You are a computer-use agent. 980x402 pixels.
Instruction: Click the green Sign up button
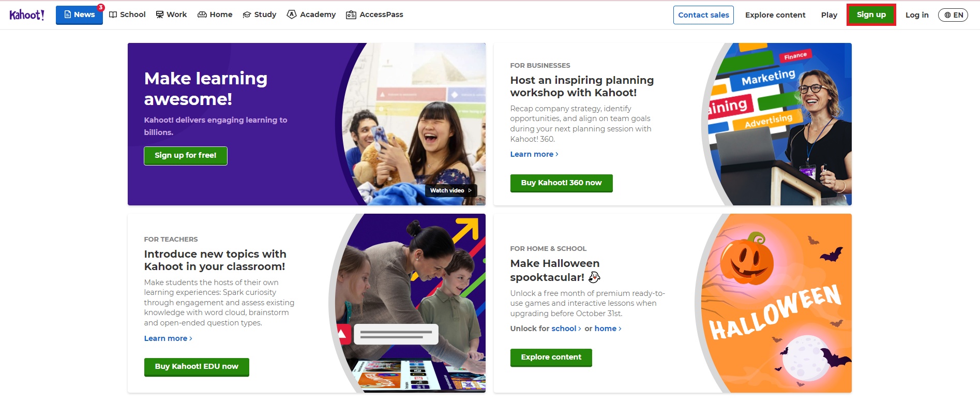tap(871, 14)
